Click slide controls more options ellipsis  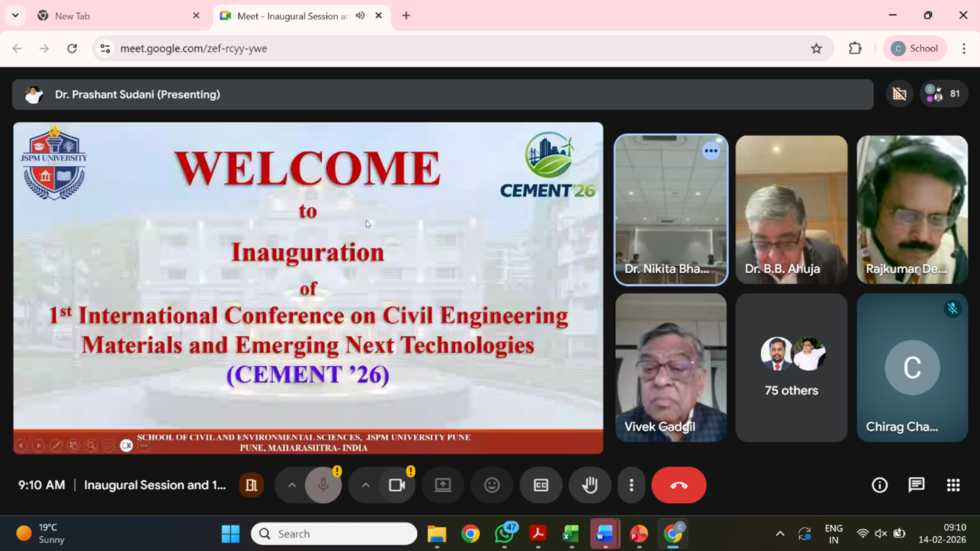(144, 446)
